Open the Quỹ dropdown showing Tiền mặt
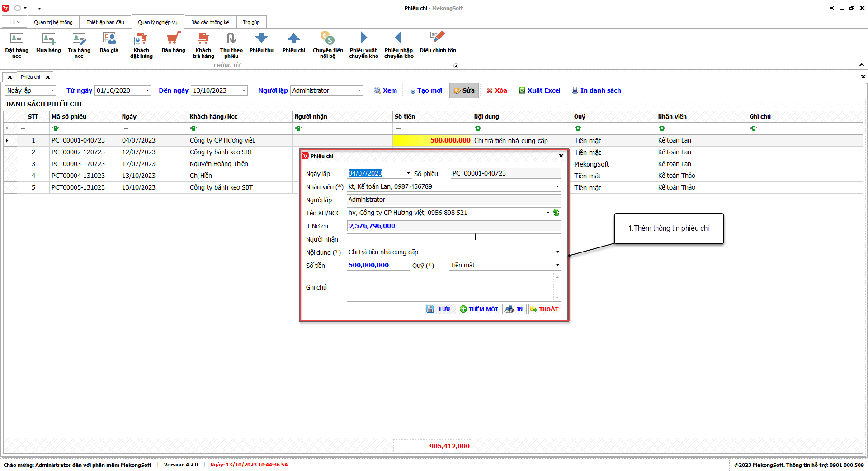868x471 pixels. click(x=557, y=265)
